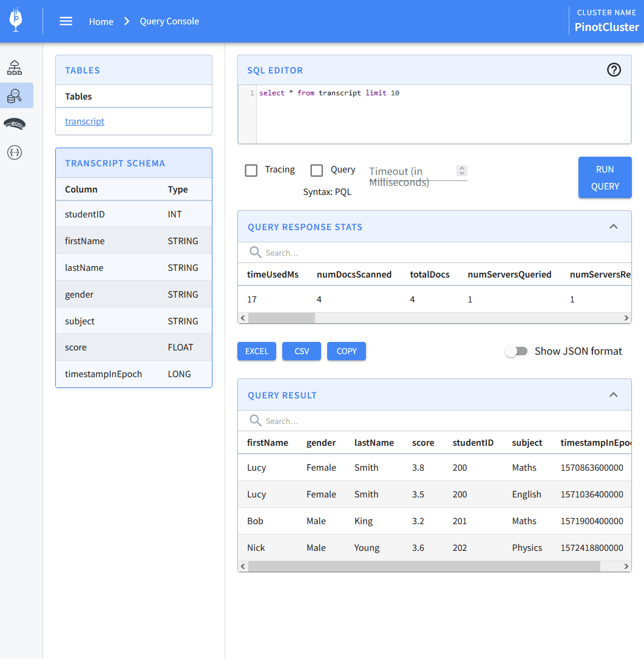This screenshot has height=659, width=644.
Task: Click the studentID result column header
Action: [473, 443]
